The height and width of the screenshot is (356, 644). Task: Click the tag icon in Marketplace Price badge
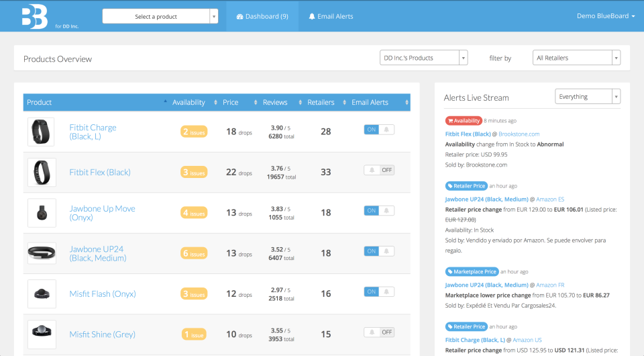(450, 272)
